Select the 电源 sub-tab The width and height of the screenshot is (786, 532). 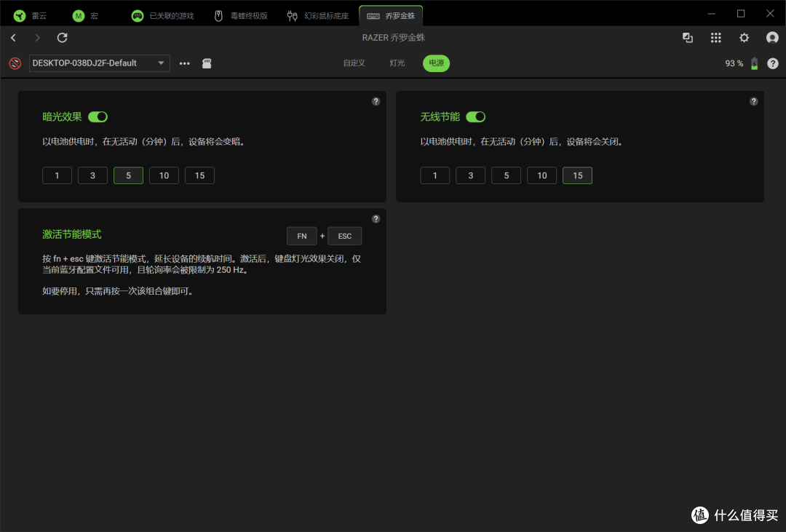point(436,63)
